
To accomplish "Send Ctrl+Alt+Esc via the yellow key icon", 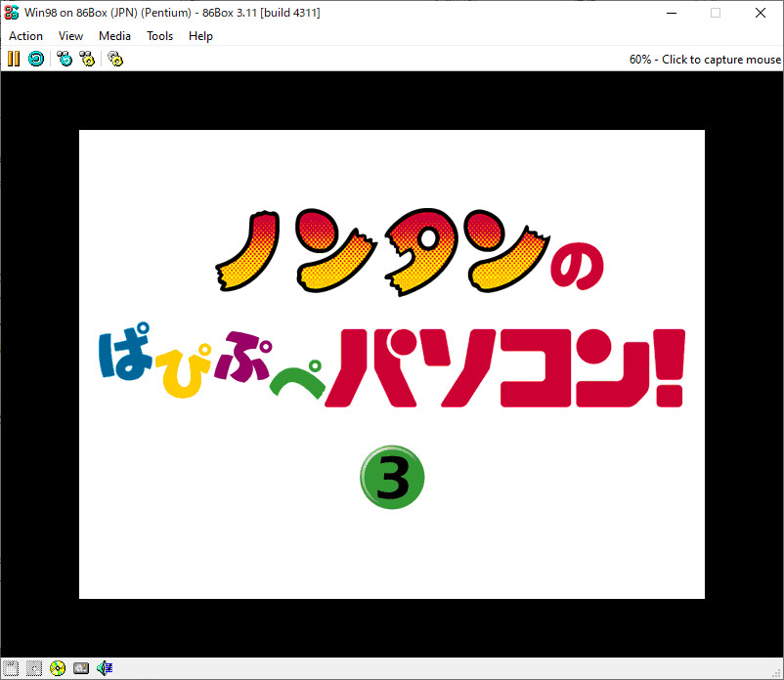I will (x=88, y=59).
